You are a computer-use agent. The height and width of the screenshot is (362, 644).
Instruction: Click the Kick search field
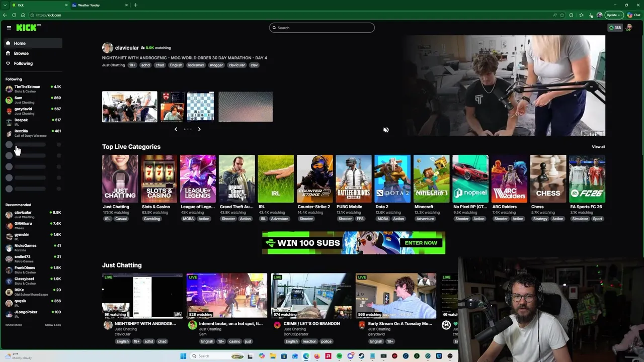(322, 28)
